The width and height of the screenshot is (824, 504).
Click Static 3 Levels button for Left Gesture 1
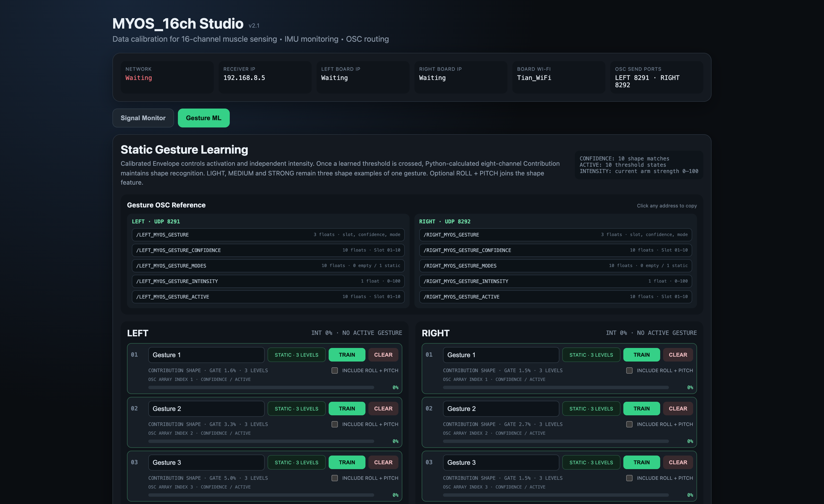(x=296, y=354)
